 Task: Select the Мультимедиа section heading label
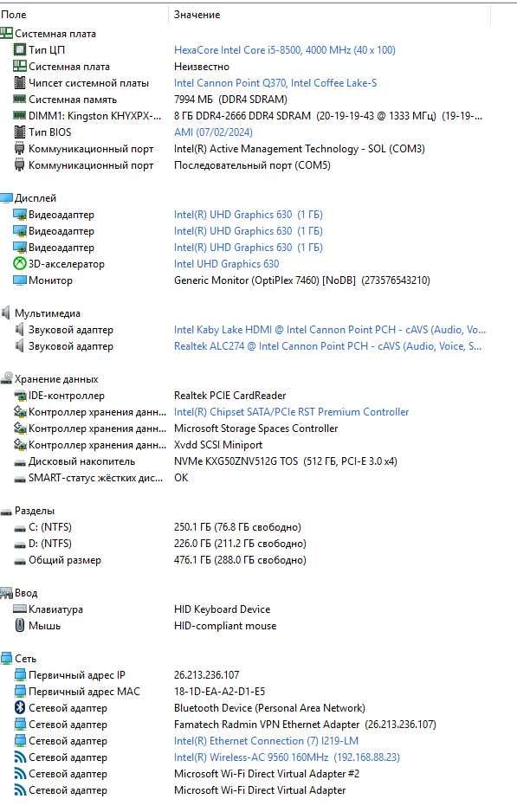pyautogui.click(x=47, y=313)
